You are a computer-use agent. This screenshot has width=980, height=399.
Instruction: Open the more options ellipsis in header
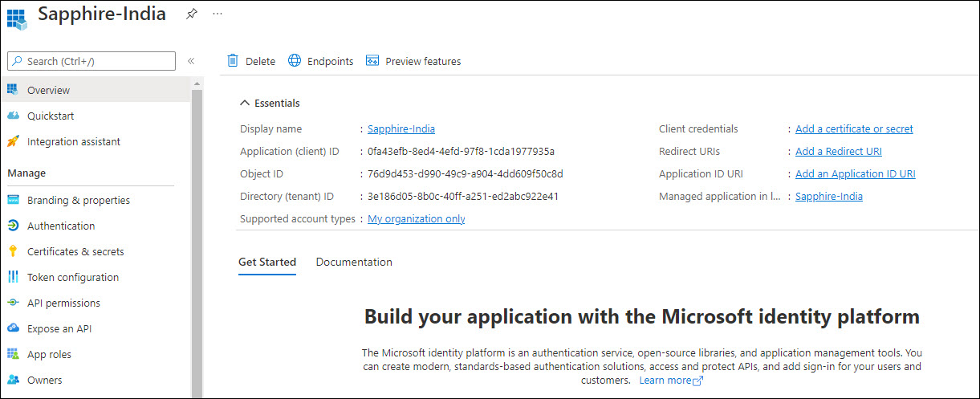point(218,14)
